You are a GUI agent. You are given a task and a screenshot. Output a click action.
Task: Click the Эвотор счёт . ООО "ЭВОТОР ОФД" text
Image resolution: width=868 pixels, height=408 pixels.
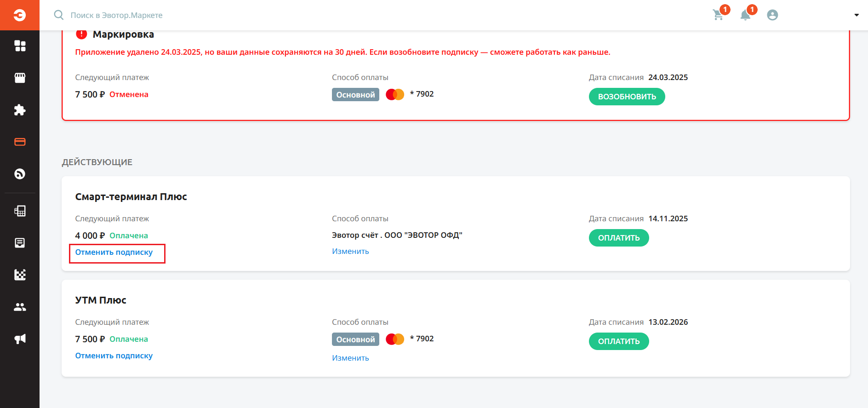397,235
